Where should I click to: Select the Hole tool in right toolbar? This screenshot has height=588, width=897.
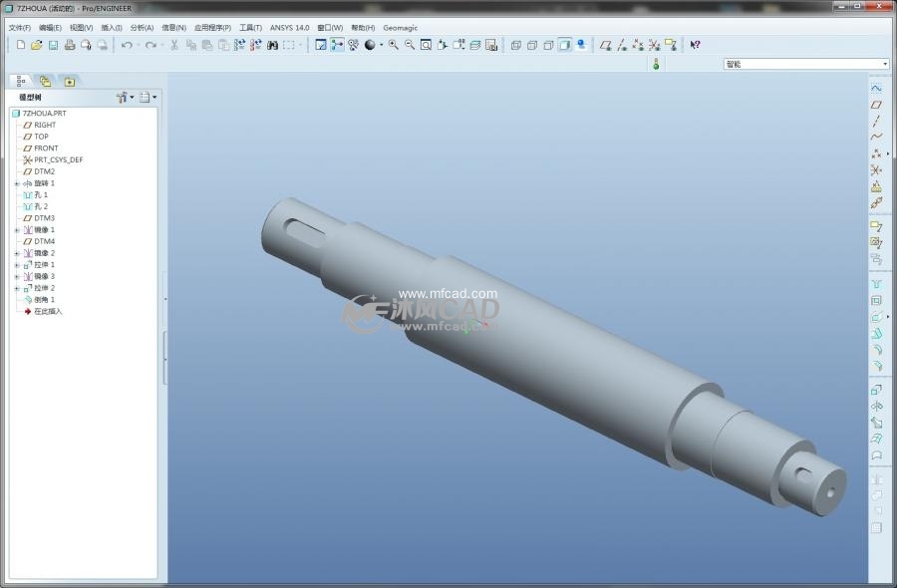[876, 284]
